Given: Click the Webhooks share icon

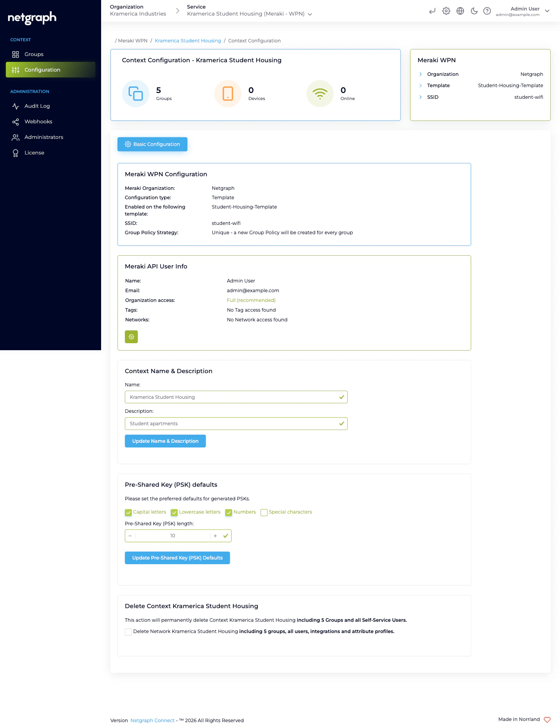Looking at the screenshot, I should pyautogui.click(x=16, y=122).
